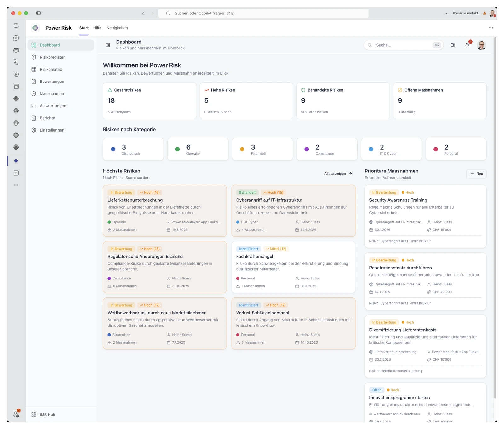The image size is (504, 429).
Task: Go back with the left arrow
Action: (143, 13)
